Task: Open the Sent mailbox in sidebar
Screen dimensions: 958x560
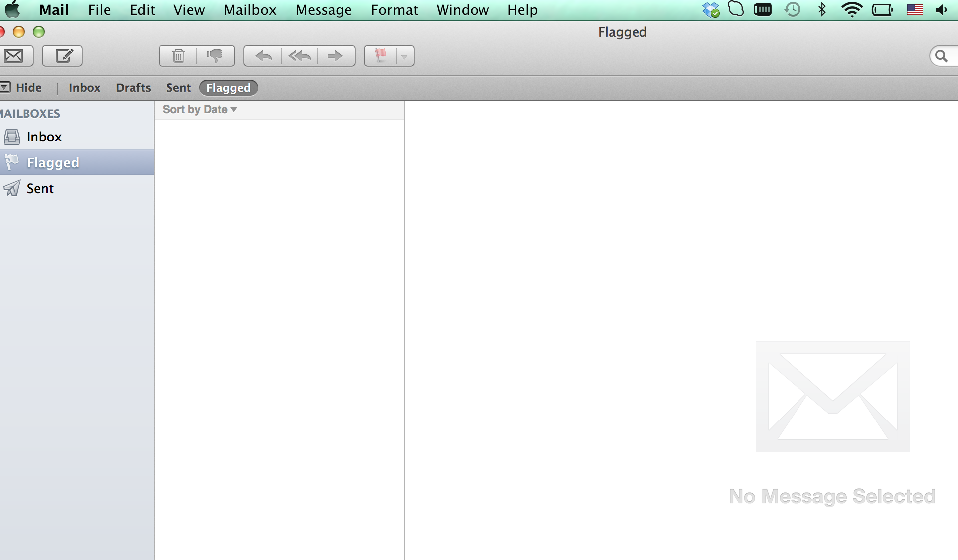Action: coord(40,189)
